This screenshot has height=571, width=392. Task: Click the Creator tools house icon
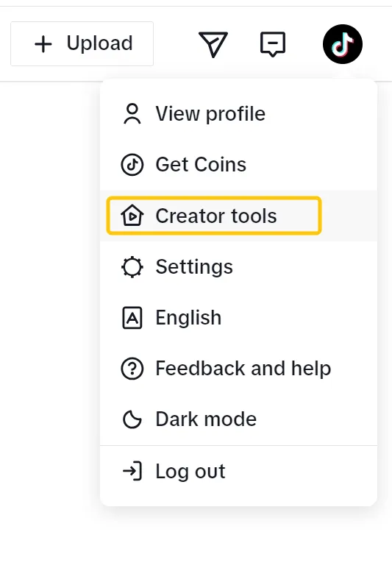point(132,216)
